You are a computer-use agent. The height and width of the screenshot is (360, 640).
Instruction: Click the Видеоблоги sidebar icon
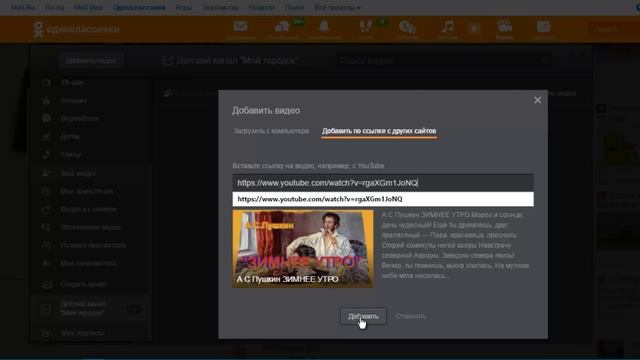[46, 118]
